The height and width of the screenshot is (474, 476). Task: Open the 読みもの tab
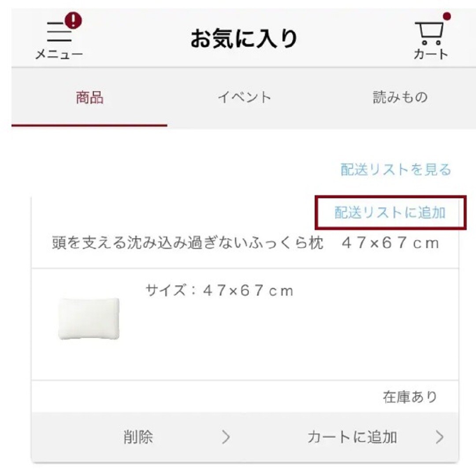(400, 98)
